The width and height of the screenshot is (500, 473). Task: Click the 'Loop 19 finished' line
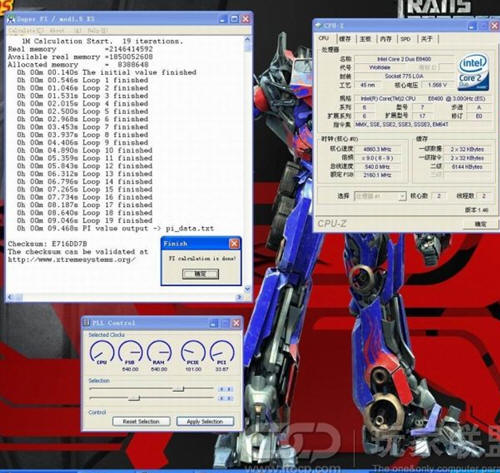85,221
